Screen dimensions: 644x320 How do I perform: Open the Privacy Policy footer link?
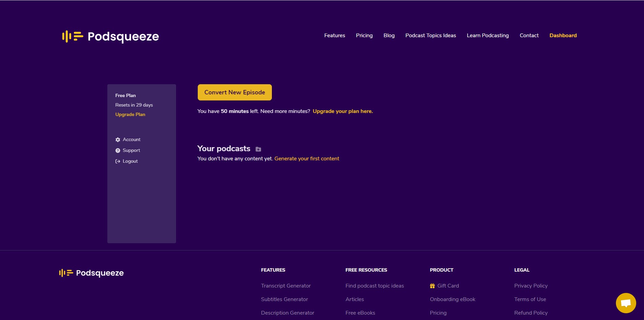[x=531, y=286]
